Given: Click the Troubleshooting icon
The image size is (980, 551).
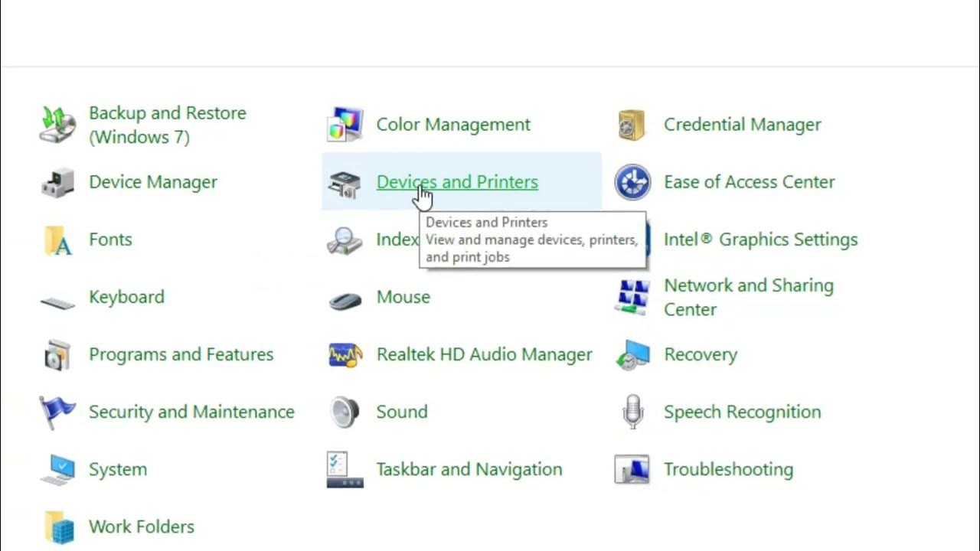Looking at the screenshot, I should tap(632, 469).
